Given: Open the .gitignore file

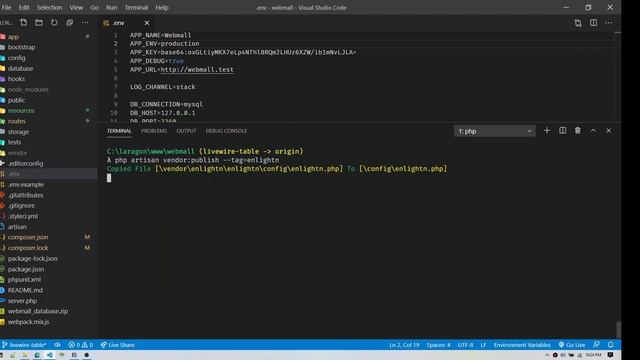Looking at the screenshot, I should (48, 206).
